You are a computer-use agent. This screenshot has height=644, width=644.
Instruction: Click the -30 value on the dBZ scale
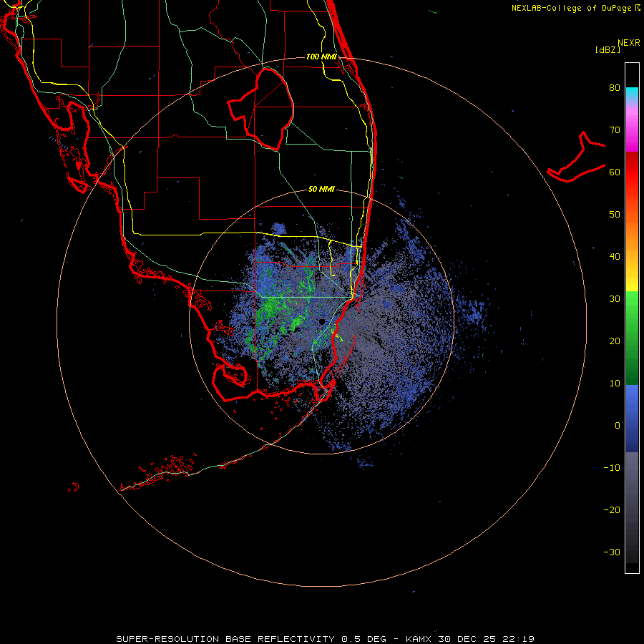[612, 552]
